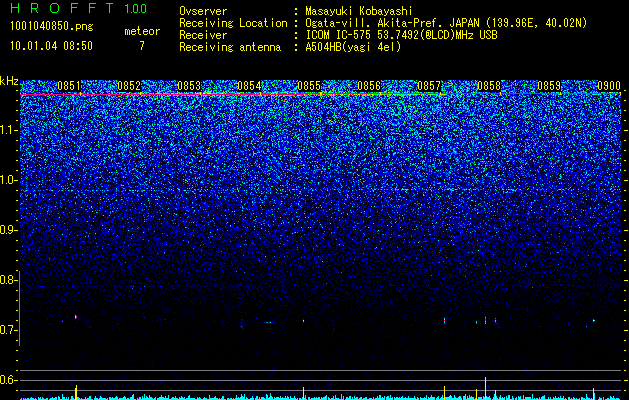The width and height of the screenshot is (629, 400).
Task: Click the brightest meteor echo near 0858
Action: click(485, 320)
